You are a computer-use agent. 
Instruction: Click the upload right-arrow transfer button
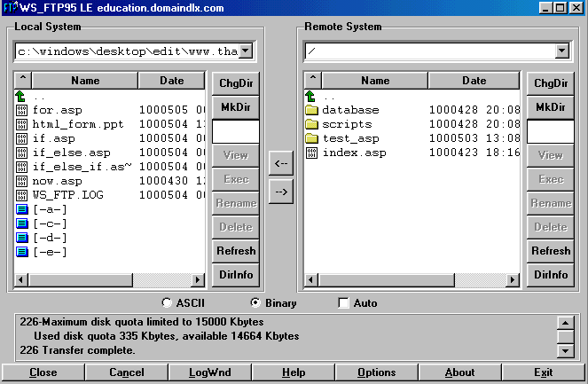click(281, 192)
